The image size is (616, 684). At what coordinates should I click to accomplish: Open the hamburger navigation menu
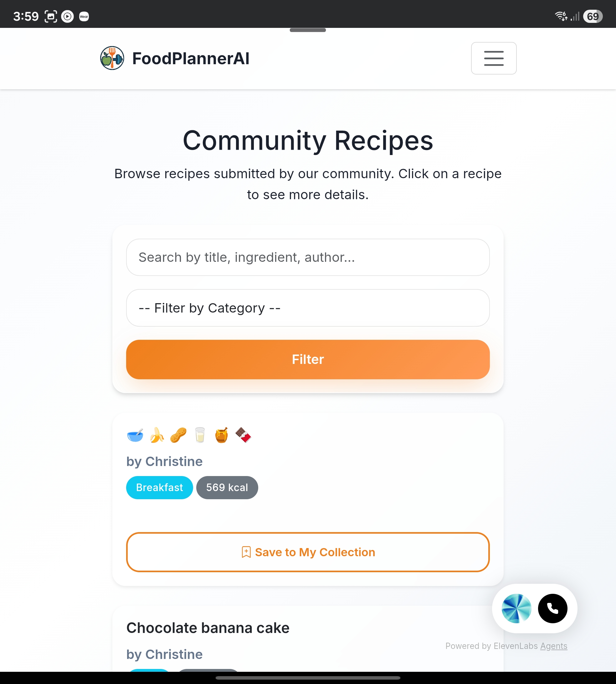point(494,58)
